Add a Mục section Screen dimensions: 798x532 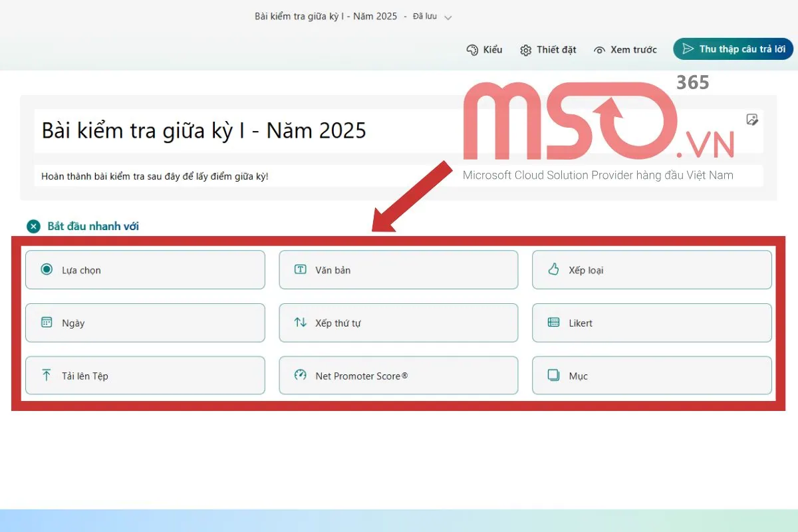(x=652, y=376)
